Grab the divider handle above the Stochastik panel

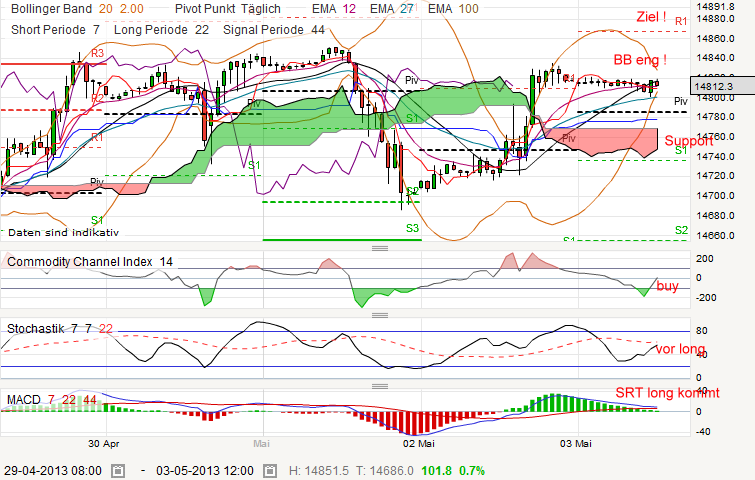coord(380,315)
